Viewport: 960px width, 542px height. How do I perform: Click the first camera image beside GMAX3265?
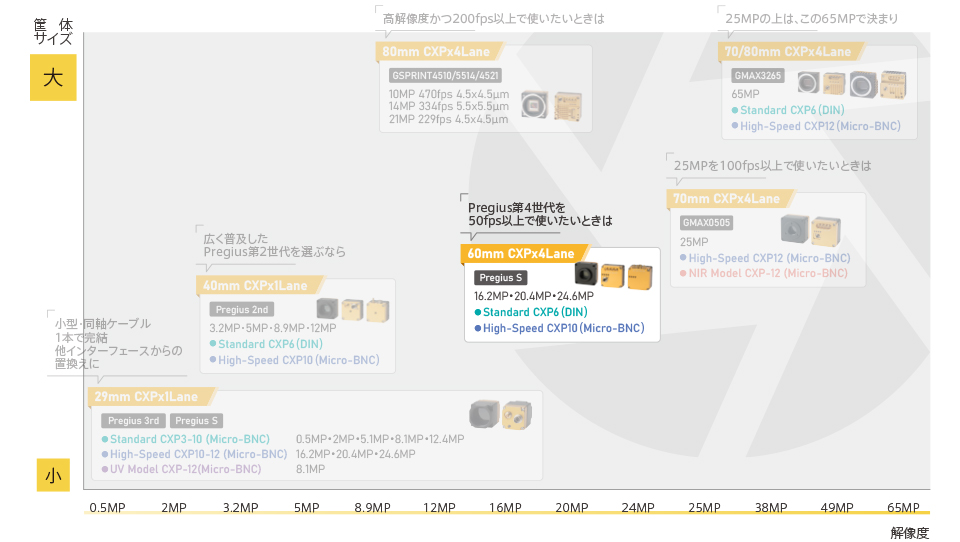point(808,84)
